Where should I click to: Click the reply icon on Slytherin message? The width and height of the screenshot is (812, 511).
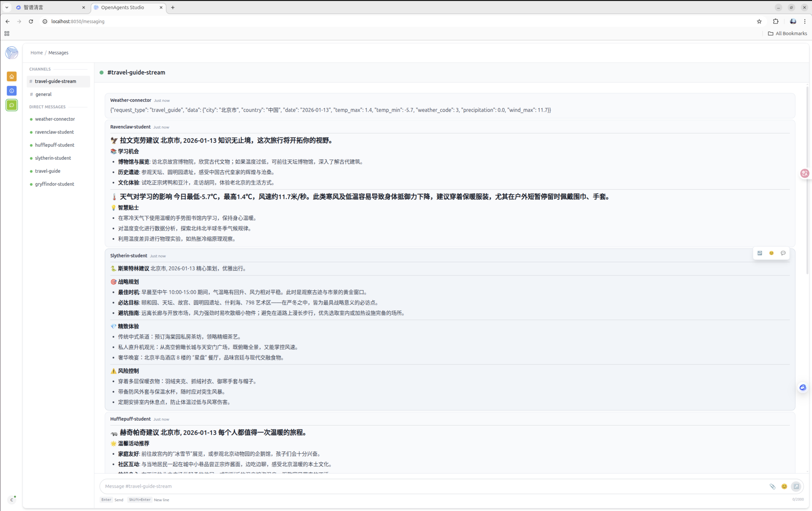coord(760,253)
